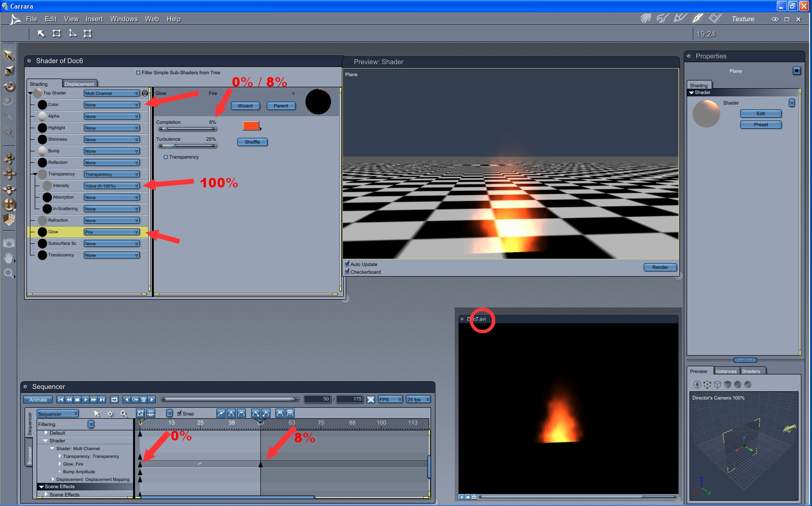Viewport: 812px width, 506px height.
Task: Click the Assemble room hand icon
Action: (x=646, y=18)
